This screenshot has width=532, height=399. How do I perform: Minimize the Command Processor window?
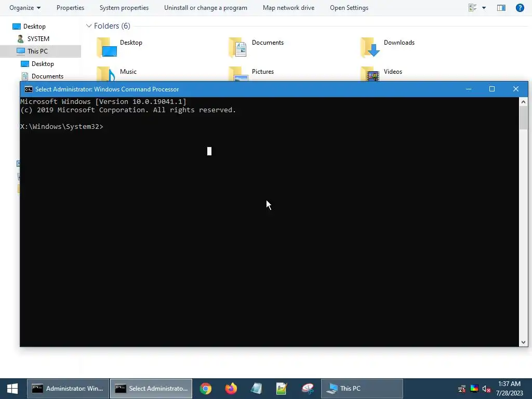point(469,89)
